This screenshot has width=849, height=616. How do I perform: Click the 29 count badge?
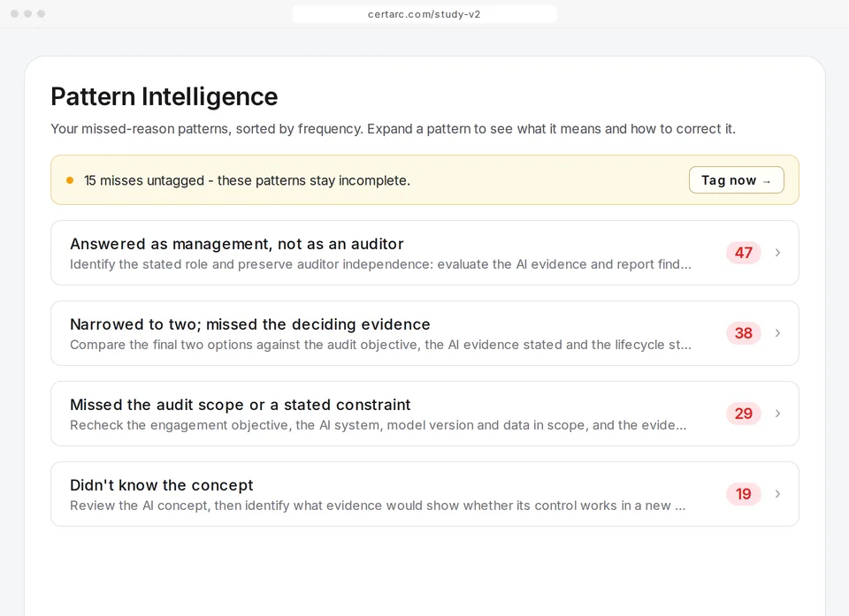coord(744,414)
